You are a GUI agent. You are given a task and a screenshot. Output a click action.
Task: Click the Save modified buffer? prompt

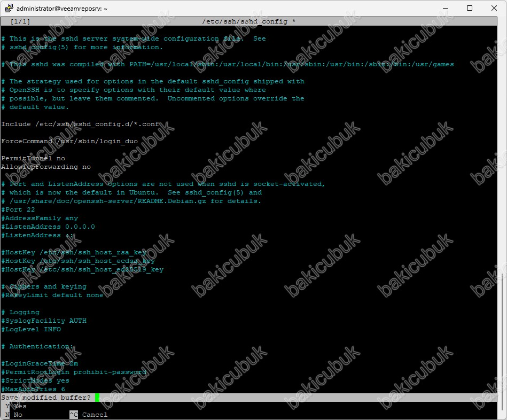(x=46, y=398)
